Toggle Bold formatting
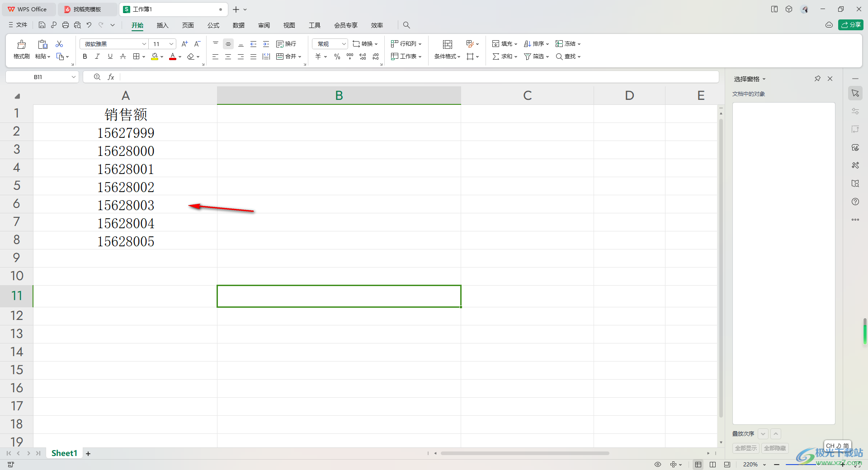The width and height of the screenshot is (868, 470). tap(85, 56)
